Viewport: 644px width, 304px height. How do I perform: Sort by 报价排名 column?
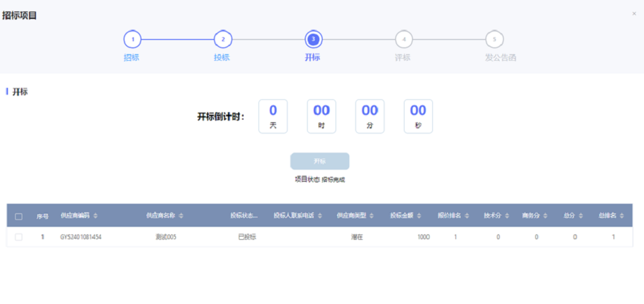pos(467,216)
